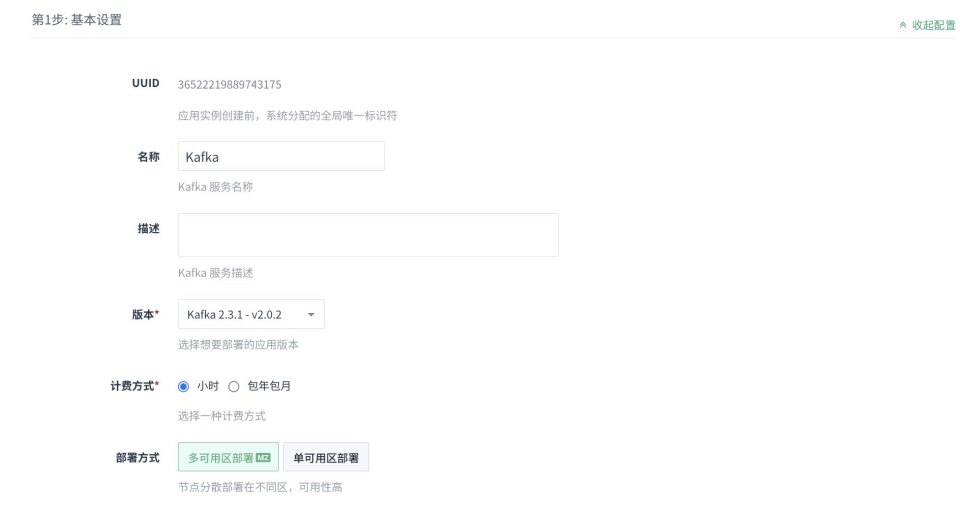Click the 部署方式 field label
The image size is (960, 512).
(x=138, y=457)
